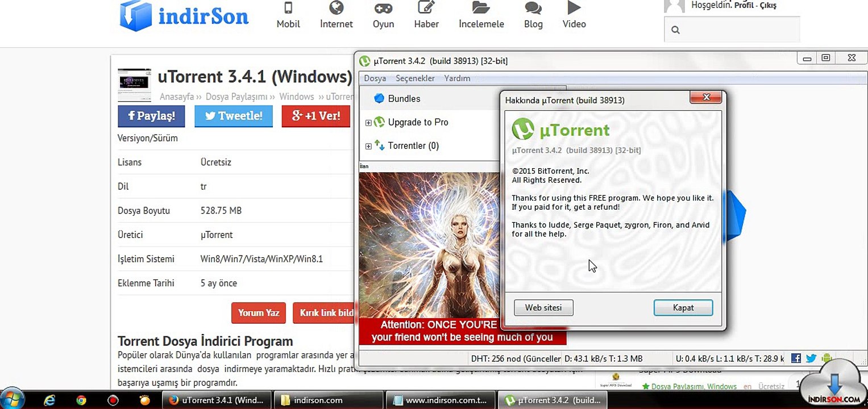Screen dimensions: 868x409
Task: Click the red record icon in taskbar
Action: click(x=113, y=400)
